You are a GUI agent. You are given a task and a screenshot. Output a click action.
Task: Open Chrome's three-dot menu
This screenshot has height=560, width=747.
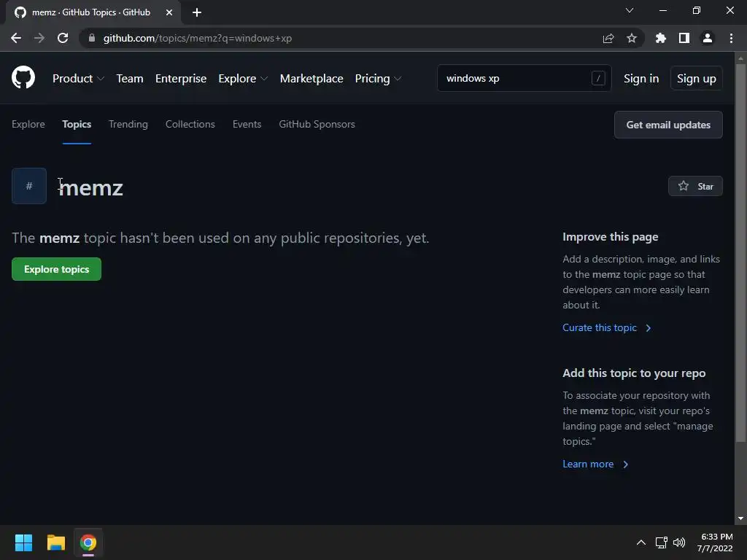[731, 38]
